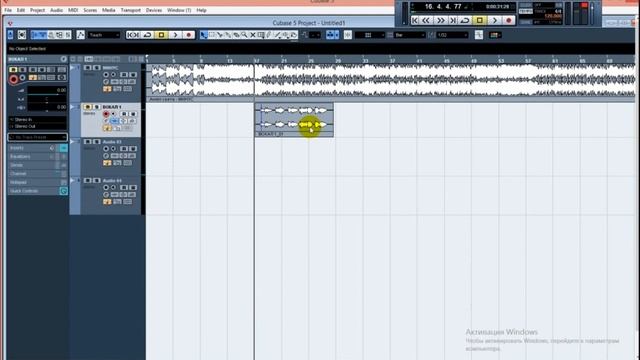The width and height of the screenshot is (640, 360).
Task: Open the Devices menu
Action: tap(154, 10)
